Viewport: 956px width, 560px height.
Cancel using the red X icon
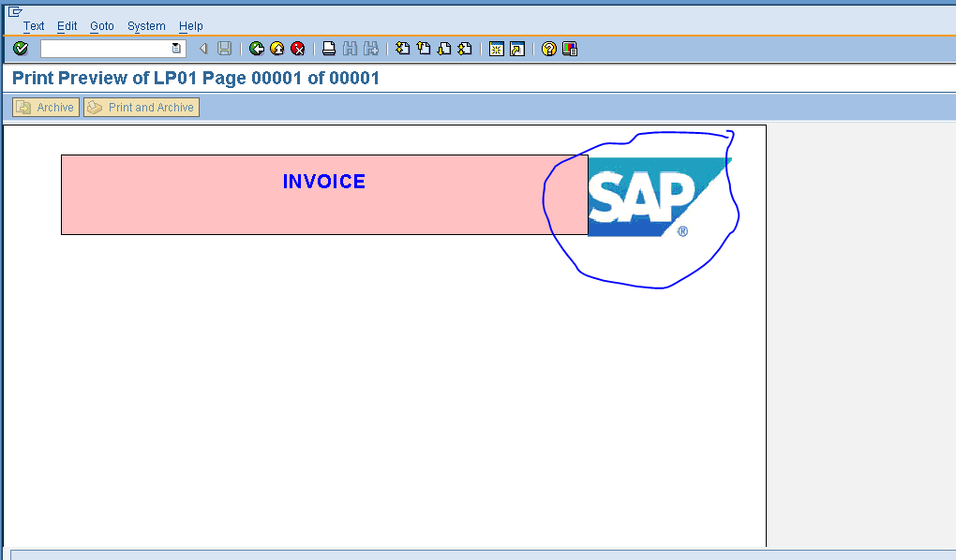298,48
